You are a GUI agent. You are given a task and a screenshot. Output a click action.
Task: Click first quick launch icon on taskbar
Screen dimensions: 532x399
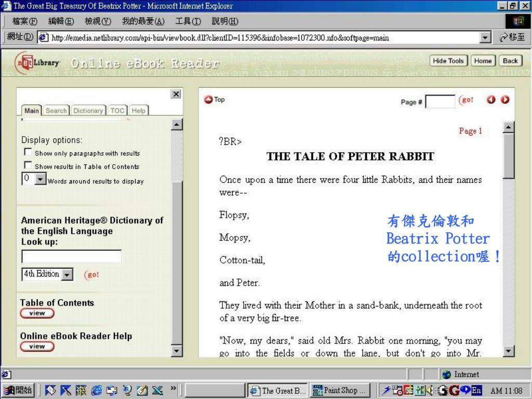(50, 391)
